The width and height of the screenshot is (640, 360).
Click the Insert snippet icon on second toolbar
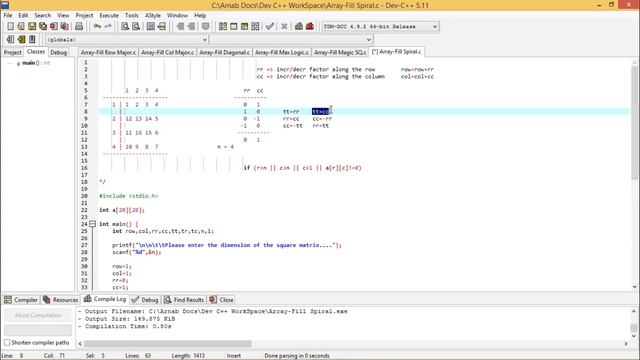tap(10, 40)
